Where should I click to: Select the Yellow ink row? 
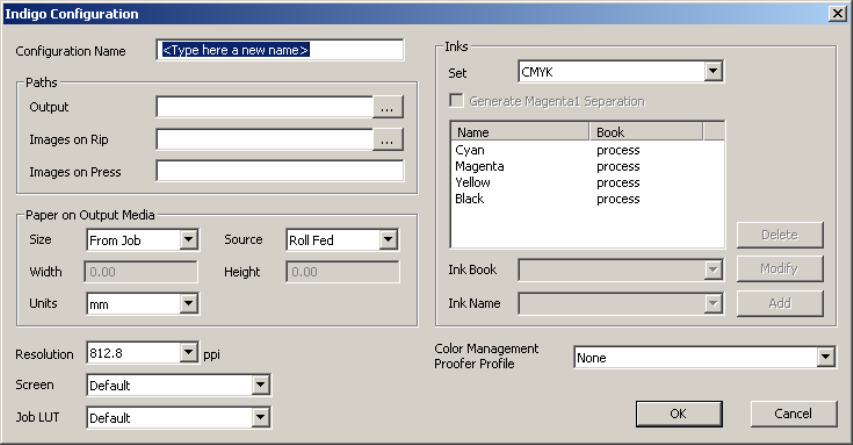588,183
